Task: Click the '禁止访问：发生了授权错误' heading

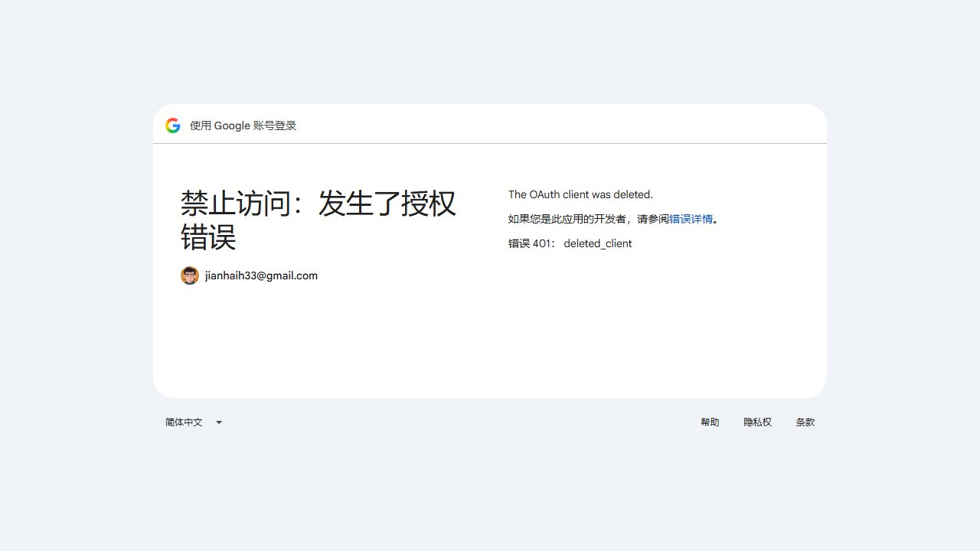Action: 318,220
